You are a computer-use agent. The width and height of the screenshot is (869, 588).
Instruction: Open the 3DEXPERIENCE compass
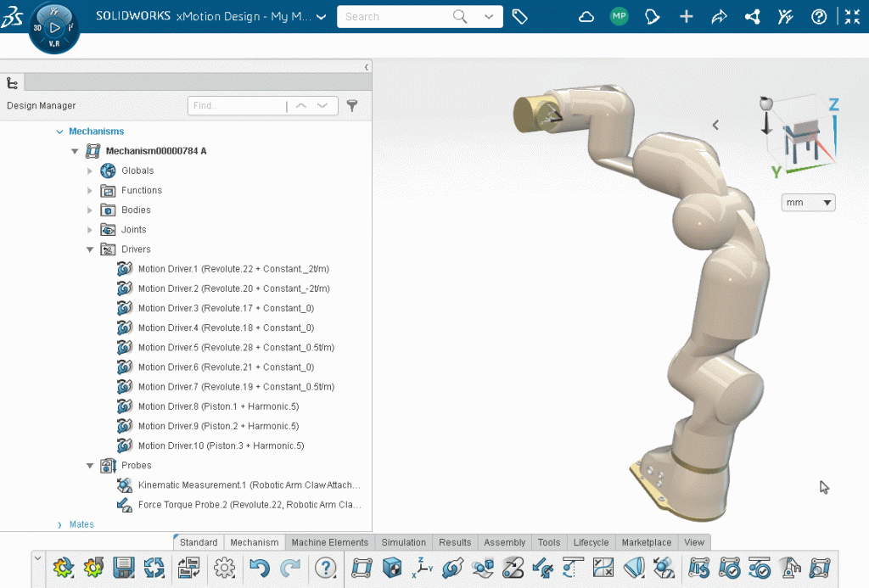[x=54, y=27]
